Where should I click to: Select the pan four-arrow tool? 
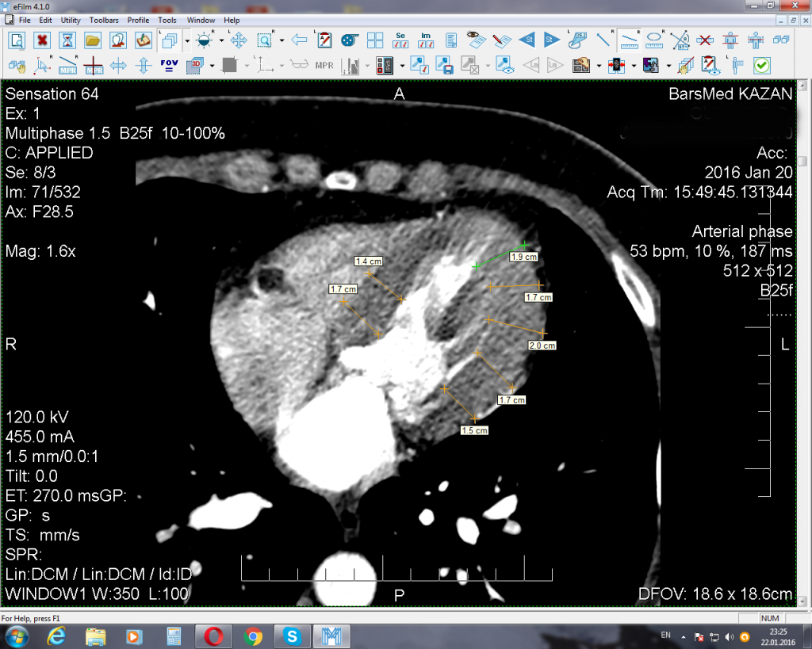[239, 40]
